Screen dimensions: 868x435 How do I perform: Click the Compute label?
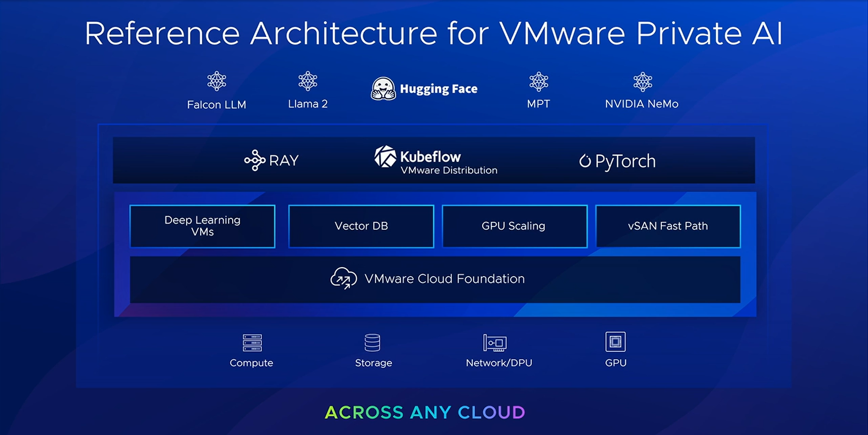pos(251,363)
